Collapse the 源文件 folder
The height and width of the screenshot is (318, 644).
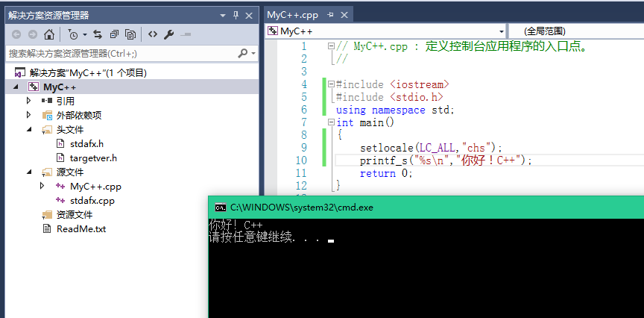point(29,172)
